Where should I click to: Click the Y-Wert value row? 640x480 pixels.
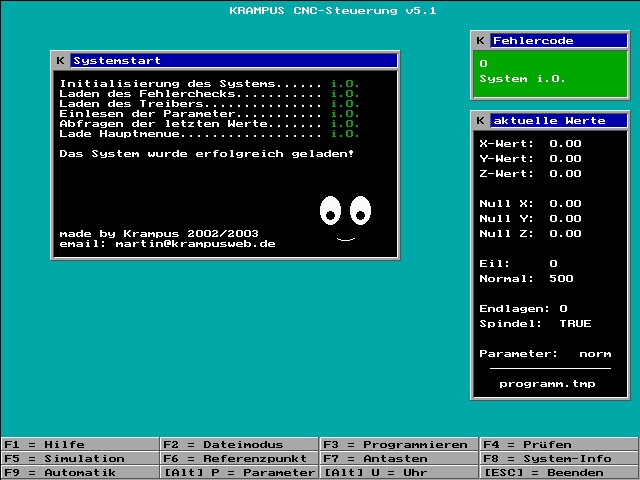[x=530, y=159]
